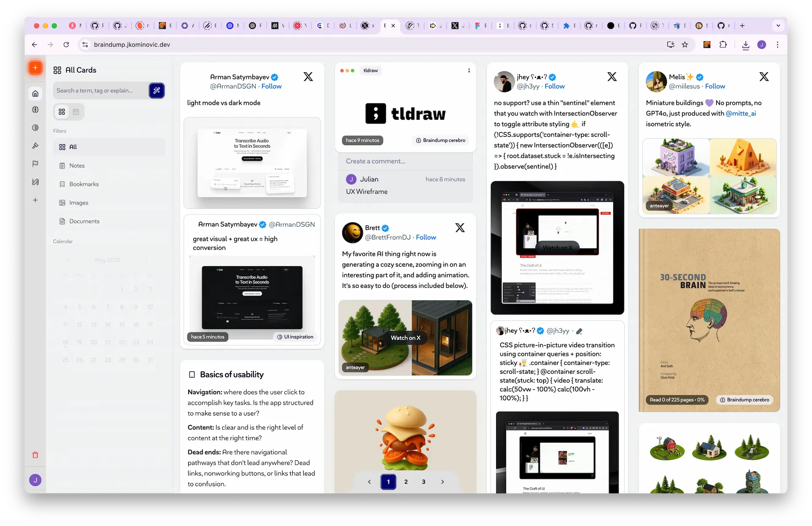Follow Melis @miilesus

coord(715,86)
